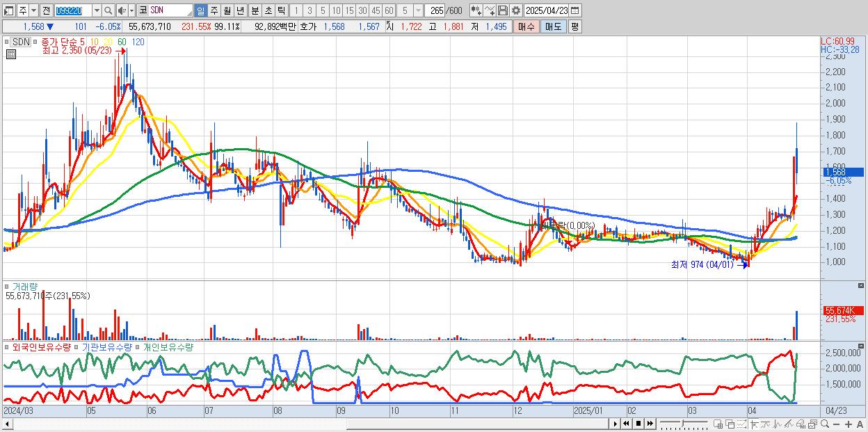
Task: Open the calendar date picker icon
Action: click(574, 10)
